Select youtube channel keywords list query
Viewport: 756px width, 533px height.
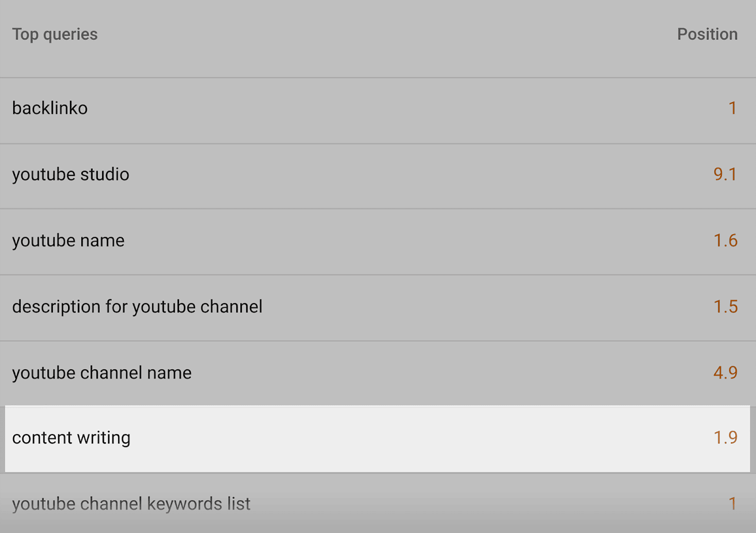pyautogui.click(x=131, y=504)
